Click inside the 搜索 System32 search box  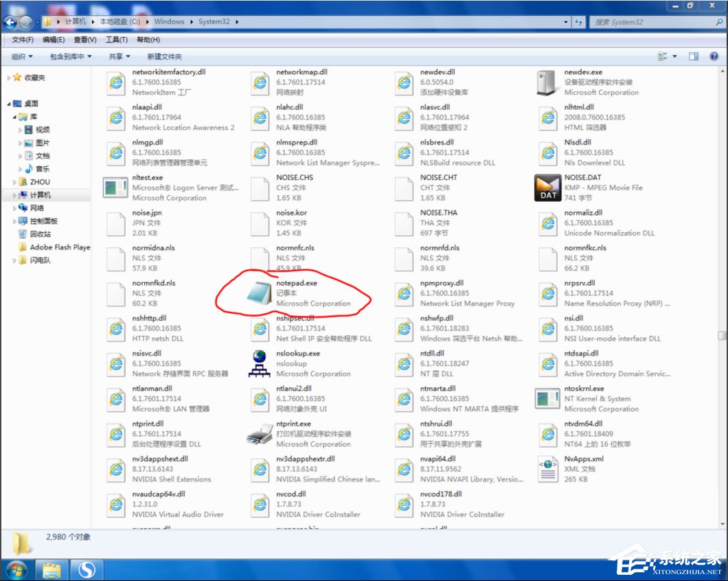[652, 21]
